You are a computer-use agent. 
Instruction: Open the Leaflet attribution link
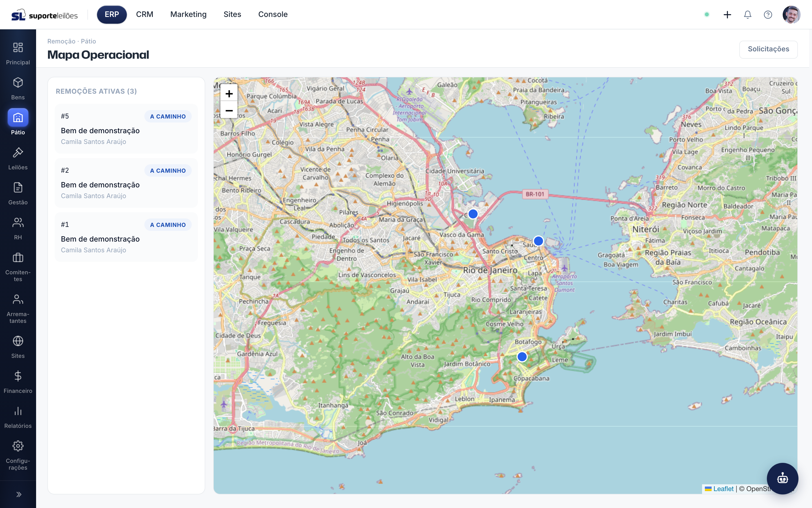(723, 489)
